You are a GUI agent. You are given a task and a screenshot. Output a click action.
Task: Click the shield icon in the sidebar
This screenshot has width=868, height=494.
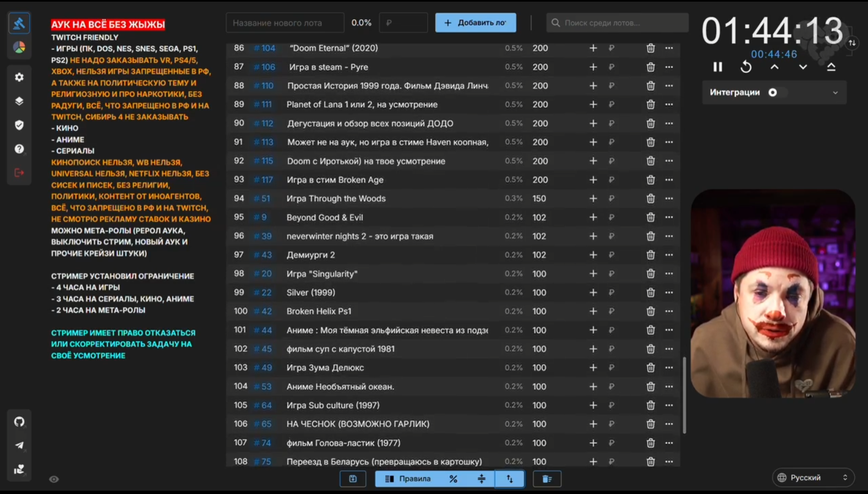click(19, 125)
